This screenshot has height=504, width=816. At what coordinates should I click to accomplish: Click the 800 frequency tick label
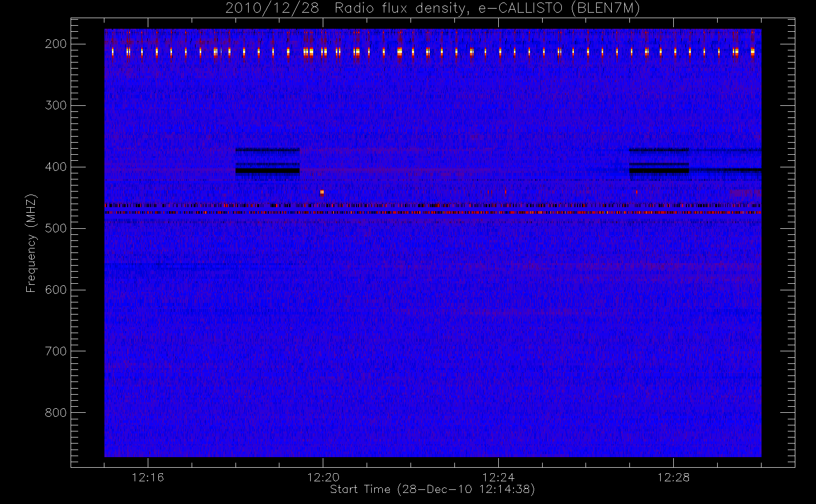[56, 413]
